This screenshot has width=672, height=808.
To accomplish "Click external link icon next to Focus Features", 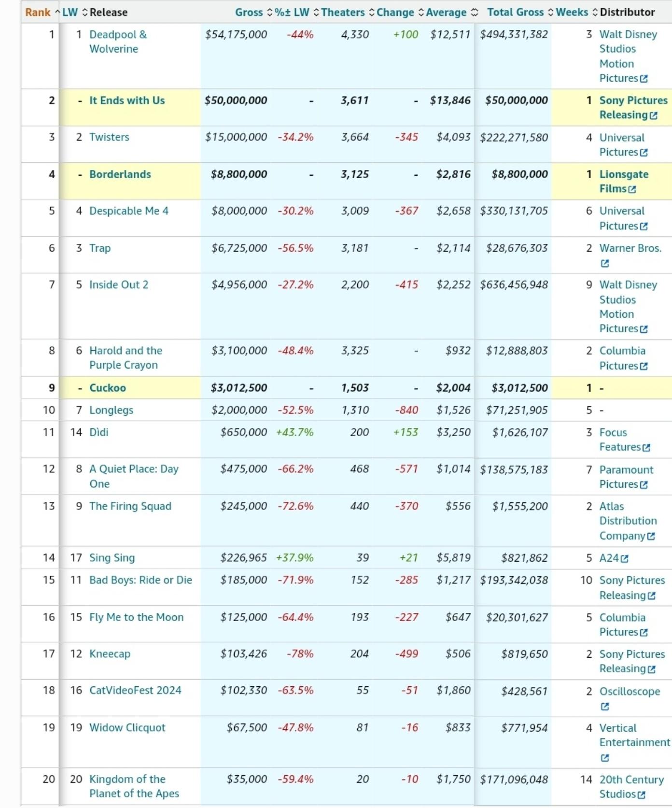I will 646,448.
